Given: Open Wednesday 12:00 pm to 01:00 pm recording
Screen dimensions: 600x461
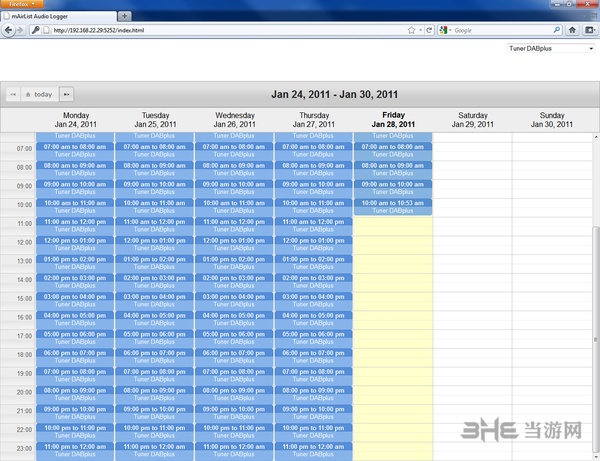Looking at the screenshot, I should [x=234, y=244].
